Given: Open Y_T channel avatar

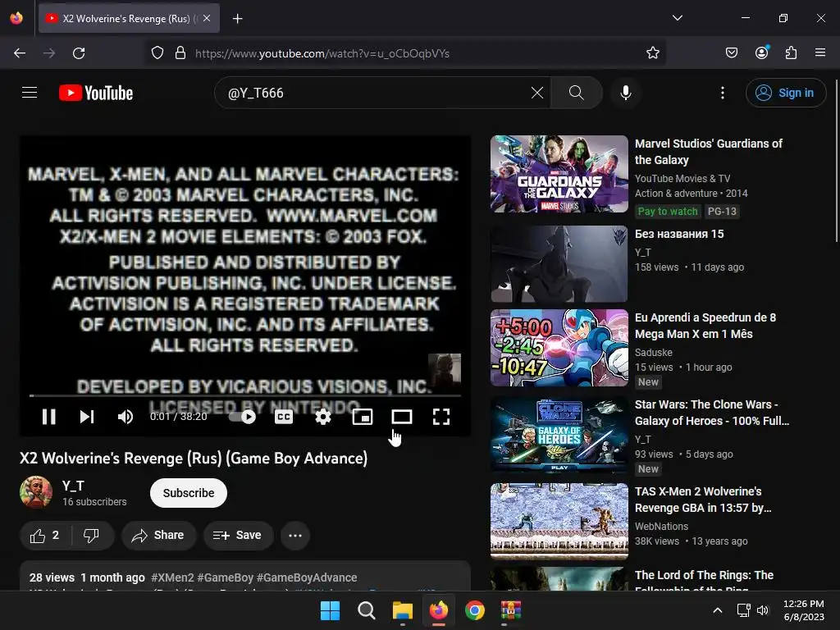Looking at the screenshot, I should coord(36,492).
